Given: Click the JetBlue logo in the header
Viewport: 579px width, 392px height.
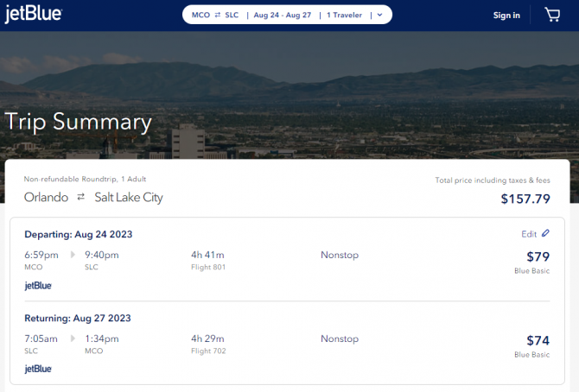Looking at the screenshot, I should (x=34, y=14).
